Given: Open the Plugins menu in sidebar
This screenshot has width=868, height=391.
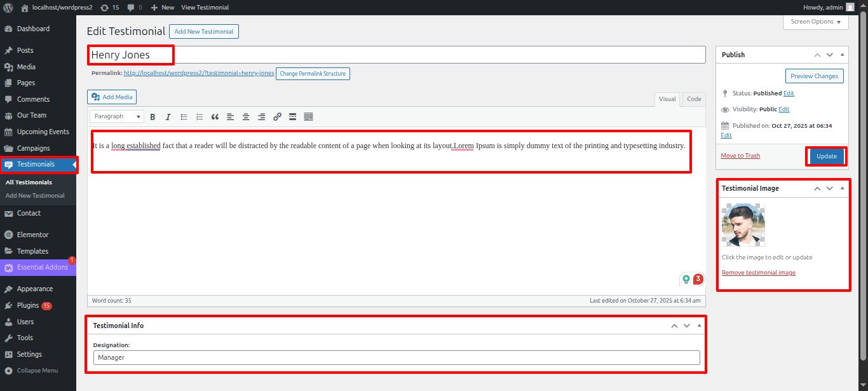Looking at the screenshot, I should coord(28,305).
